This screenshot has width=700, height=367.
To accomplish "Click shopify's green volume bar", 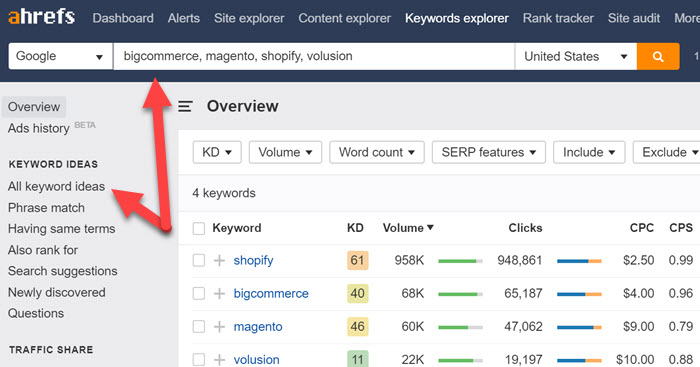I will point(460,261).
